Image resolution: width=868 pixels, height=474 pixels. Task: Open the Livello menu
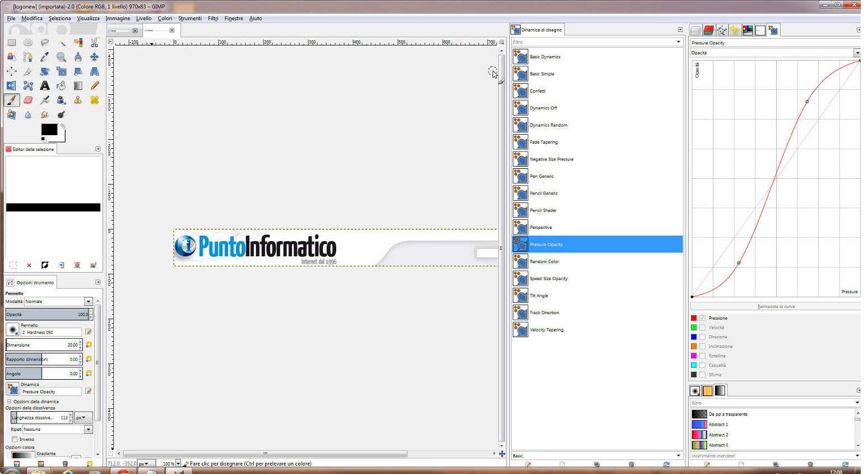tap(143, 19)
